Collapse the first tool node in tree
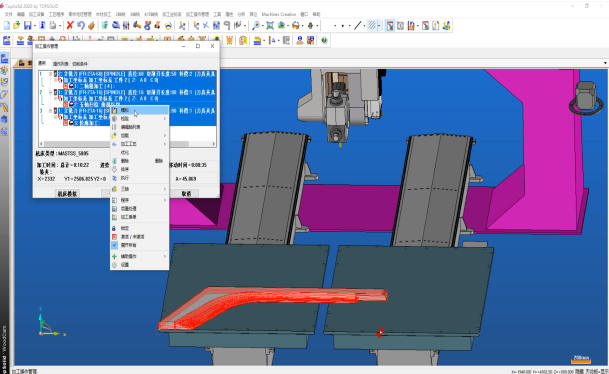Screen dimensions: 609x374 point(50,74)
